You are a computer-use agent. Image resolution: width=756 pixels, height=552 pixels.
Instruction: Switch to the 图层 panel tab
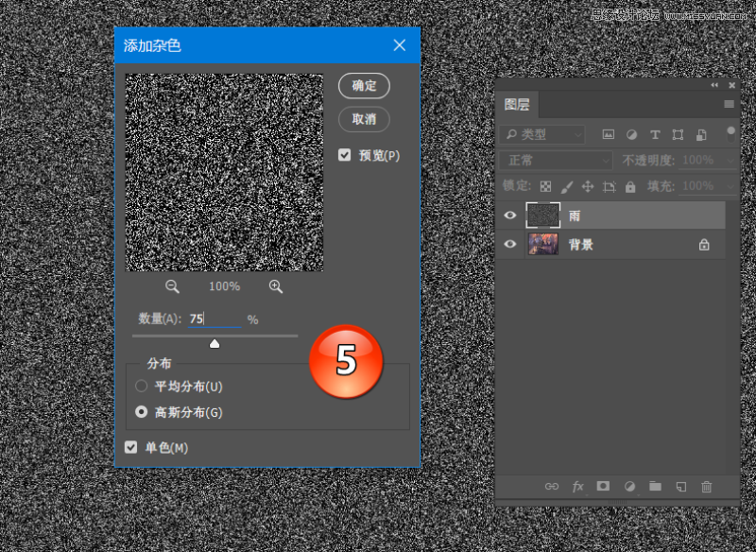coord(515,105)
